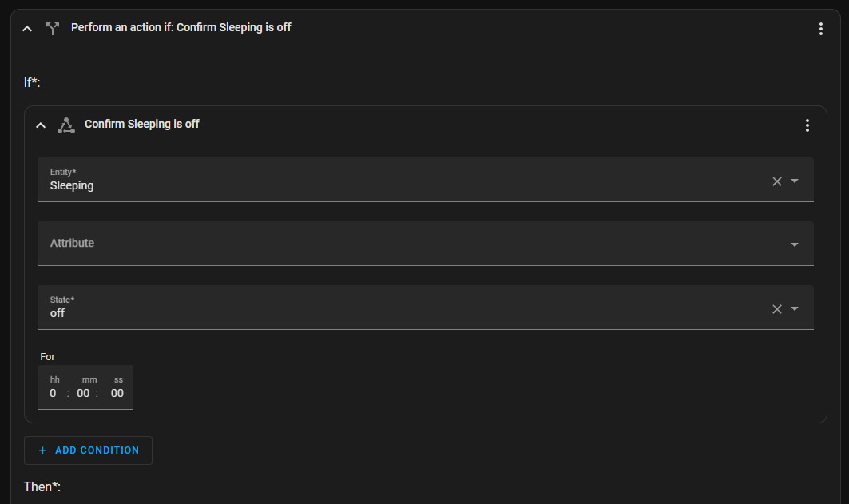Image resolution: width=849 pixels, height=504 pixels.
Task: Focus the Attribute field
Action: [399, 244]
